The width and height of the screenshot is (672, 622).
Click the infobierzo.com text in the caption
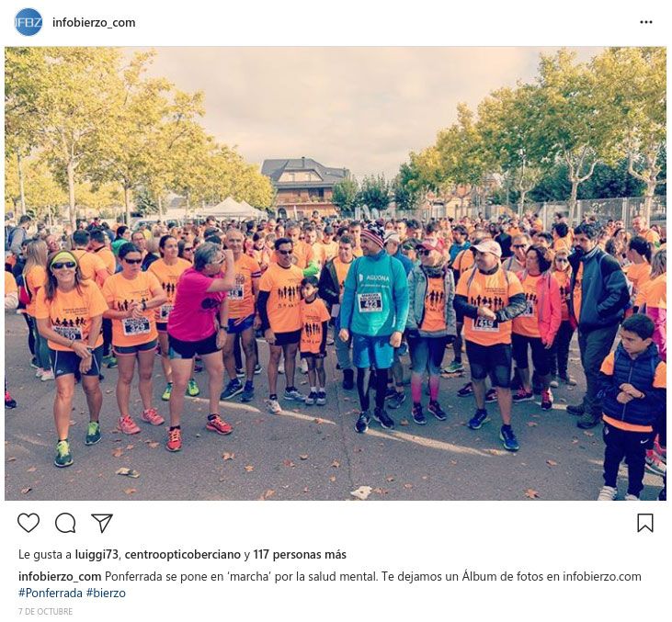pos(602,577)
